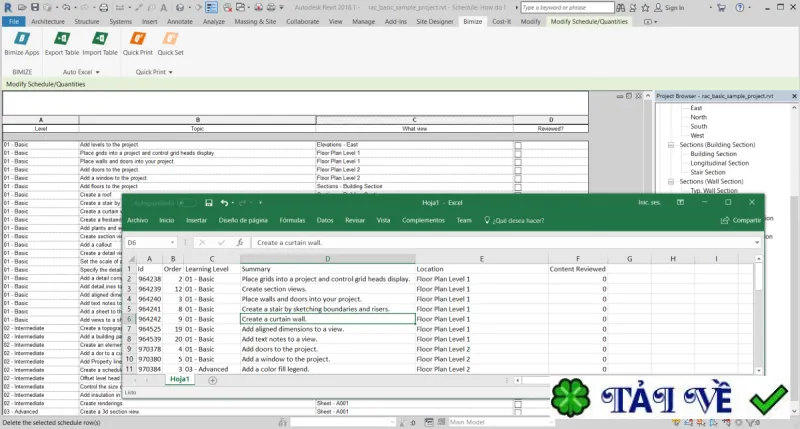Click the Export Table icon

tap(62, 43)
